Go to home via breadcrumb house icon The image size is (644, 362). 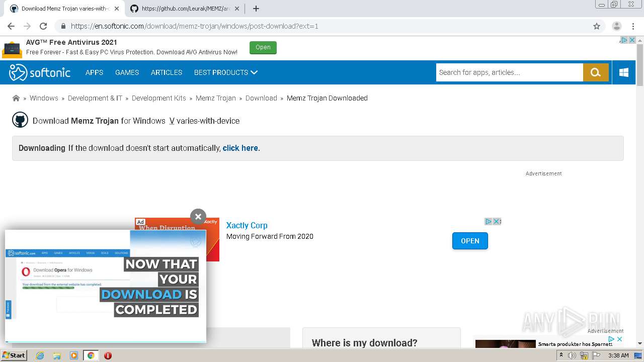click(16, 98)
